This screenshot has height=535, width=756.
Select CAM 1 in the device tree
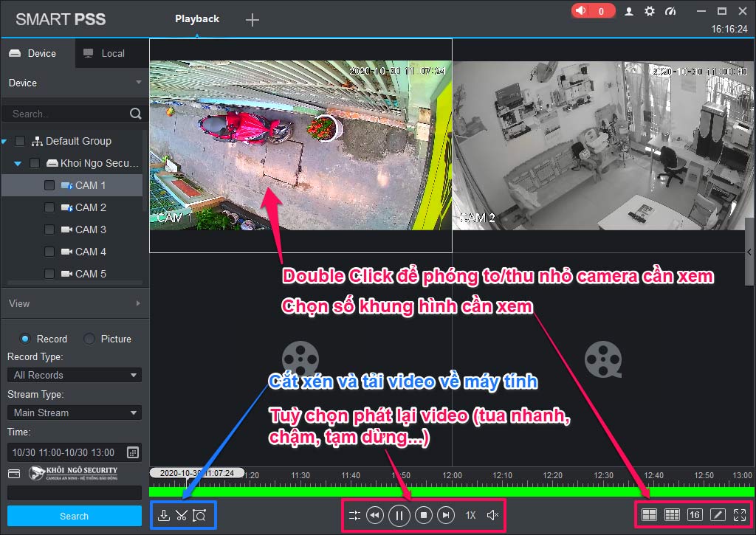pos(90,185)
